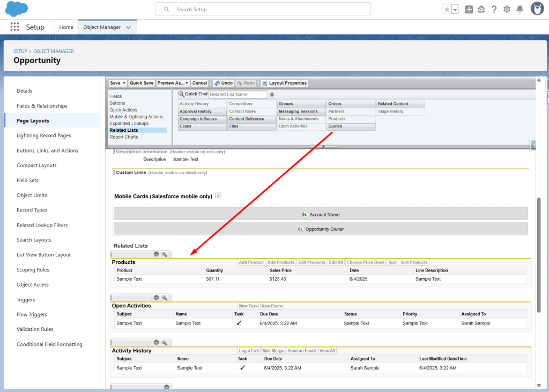Click the favorite star icon
549x392 pixels.
(447, 9)
